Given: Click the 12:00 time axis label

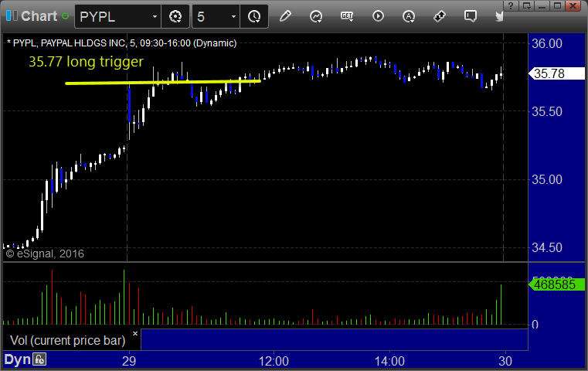Looking at the screenshot, I should (x=274, y=361).
